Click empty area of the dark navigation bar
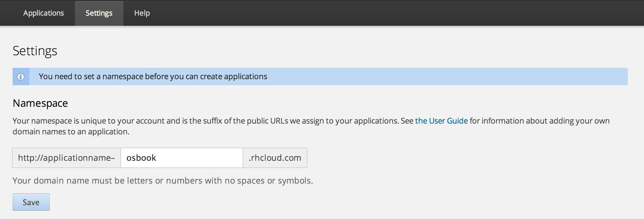Viewport: 644px width, 219px height. tap(389, 13)
